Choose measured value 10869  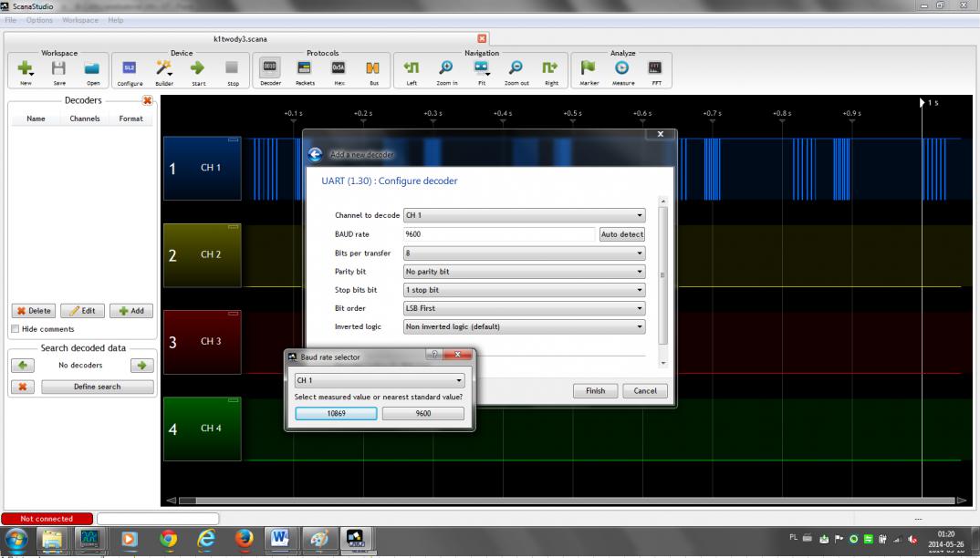coord(337,414)
